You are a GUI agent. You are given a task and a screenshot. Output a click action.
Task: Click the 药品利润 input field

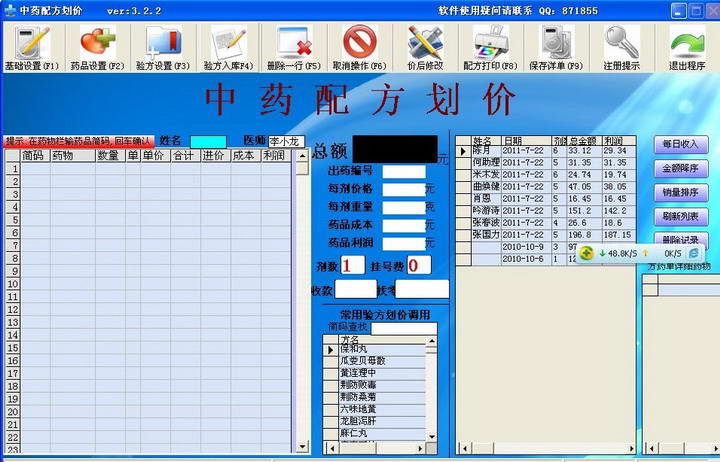click(x=404, y=243)
